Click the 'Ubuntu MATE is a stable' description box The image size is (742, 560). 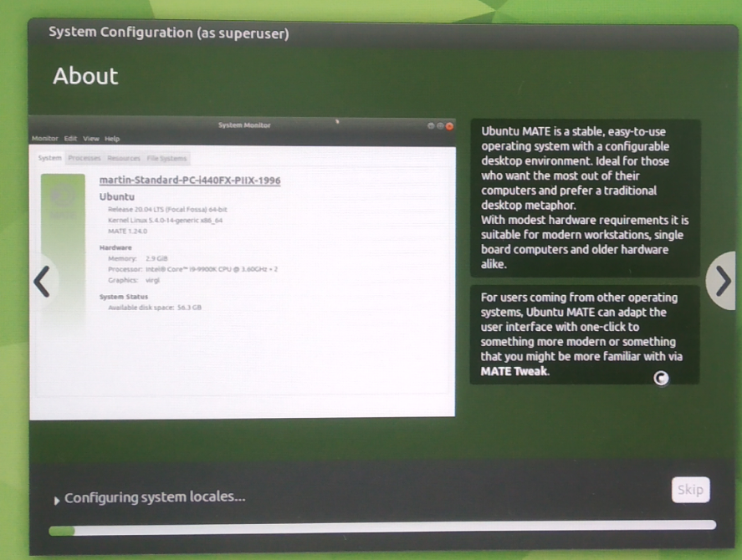(x=585, y=198)
